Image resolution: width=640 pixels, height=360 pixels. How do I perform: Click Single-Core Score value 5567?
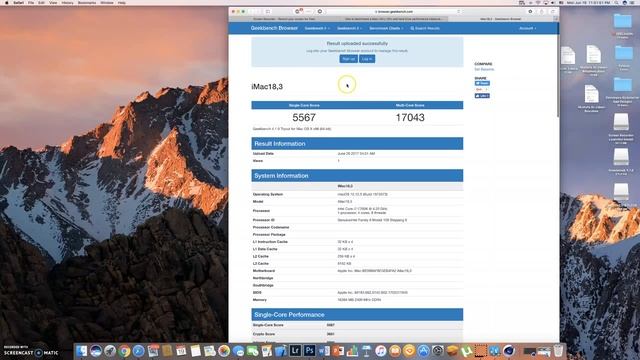(304, 118)
